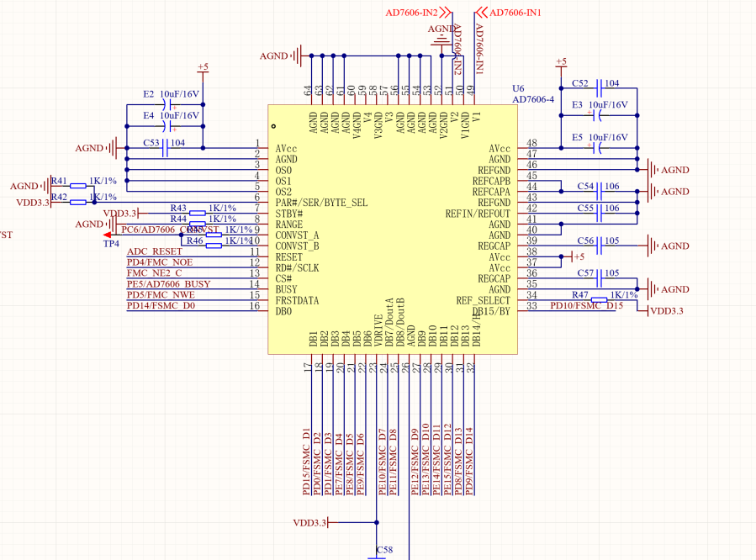This screenshot has width=756, height=560.
Task: Click the CONVST_B pin name
Action: (297, 246)
